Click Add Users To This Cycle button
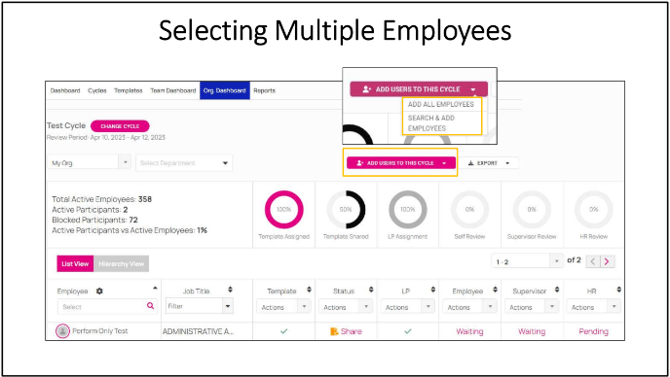 [401, 163]
